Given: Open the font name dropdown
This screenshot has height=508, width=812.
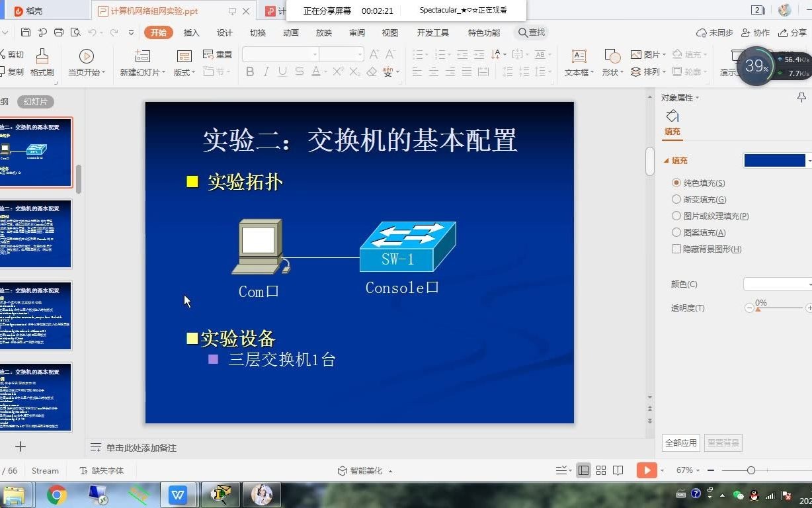Looking at the screenshot, I should point(314,54).
